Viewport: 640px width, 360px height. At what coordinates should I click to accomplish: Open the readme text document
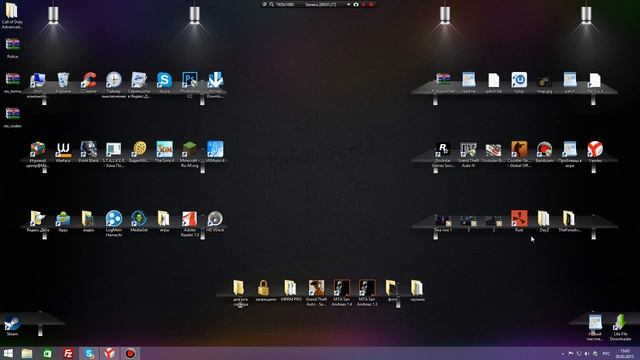click(469, 80)
